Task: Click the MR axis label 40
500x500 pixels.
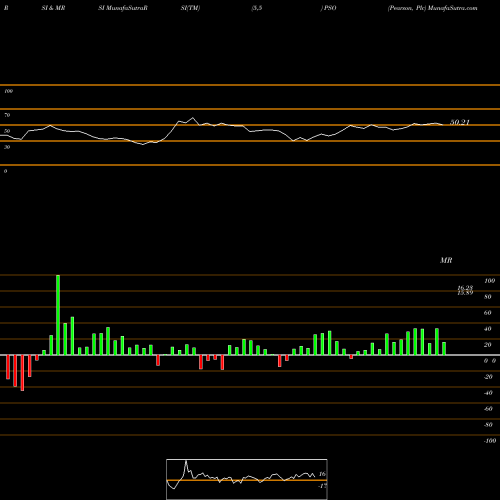Action: pos(488,329)
